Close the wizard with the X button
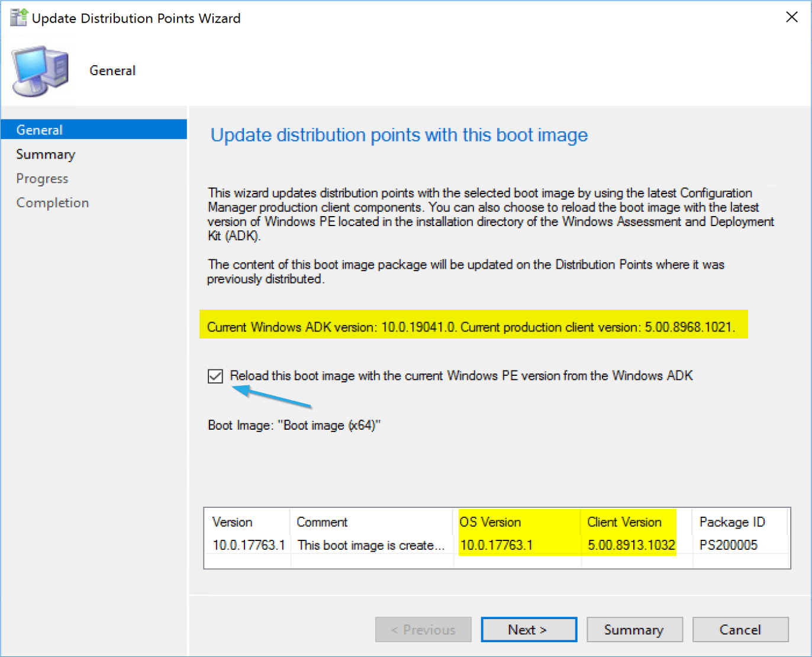Viewport: 812px width, 657px height. [x=792, y=17]
